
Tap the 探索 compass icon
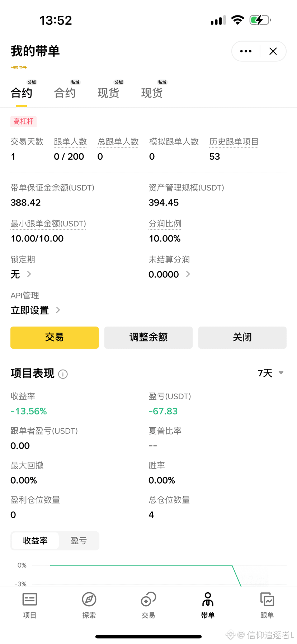89,600
